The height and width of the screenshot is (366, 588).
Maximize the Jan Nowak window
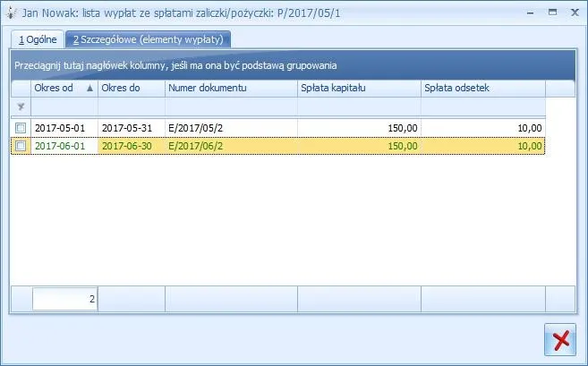(x=551, y=13)
